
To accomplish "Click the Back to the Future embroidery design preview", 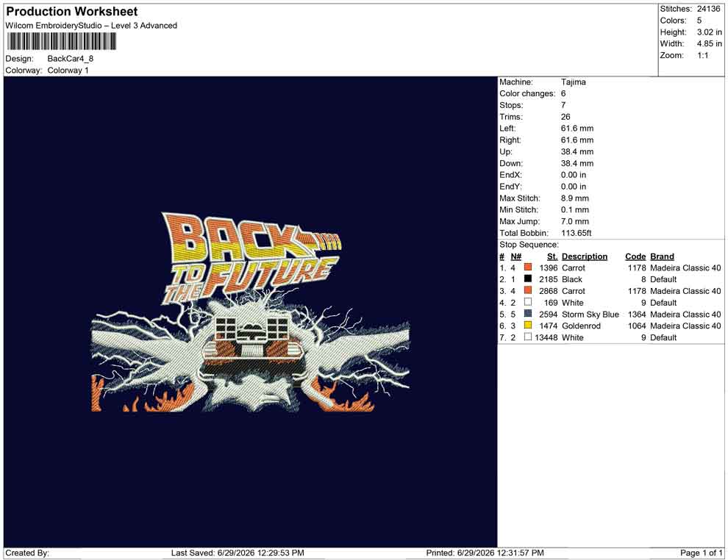I will (x=250, y=312).
